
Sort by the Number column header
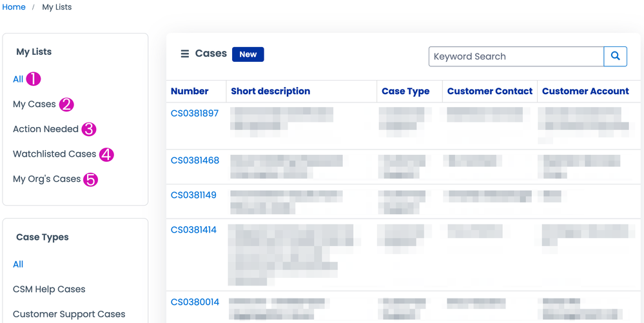pyautogui.click(x=190, y=92)
